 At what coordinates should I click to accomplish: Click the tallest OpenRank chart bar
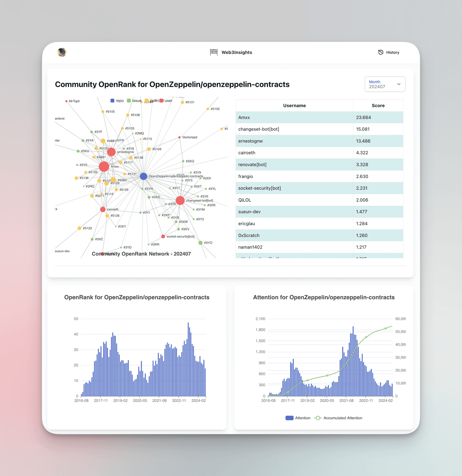pos(188,359)
